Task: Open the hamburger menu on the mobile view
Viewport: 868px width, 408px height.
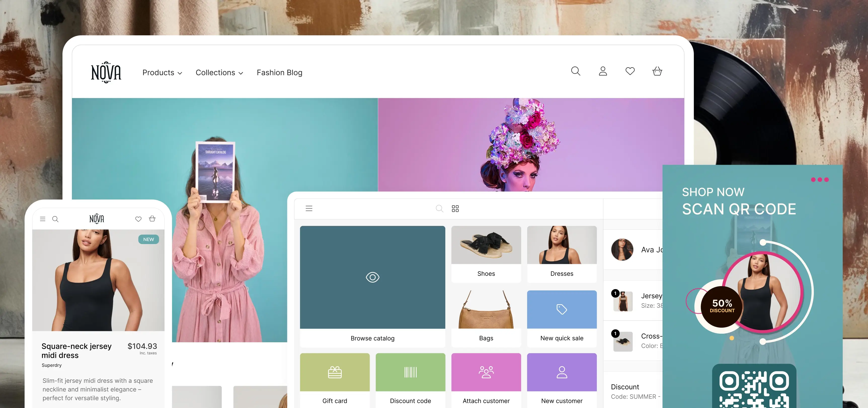Action: coord(43,219)
